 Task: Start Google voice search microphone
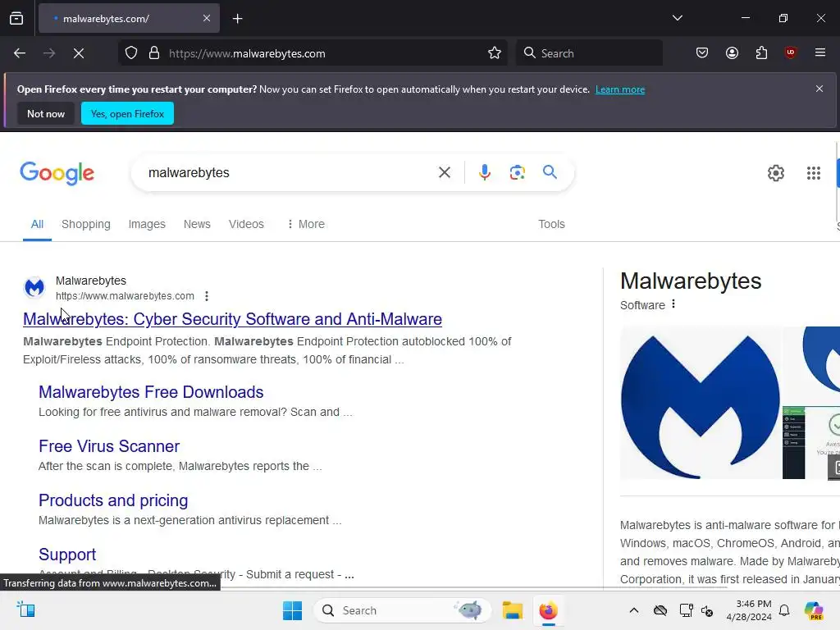pyautogui.click(x=484, y=172)
